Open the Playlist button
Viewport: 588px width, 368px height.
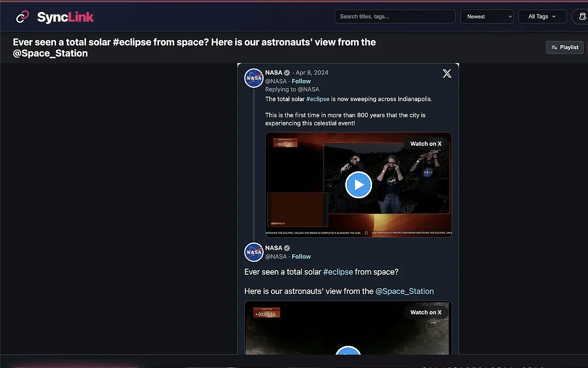tap(565, 47)
